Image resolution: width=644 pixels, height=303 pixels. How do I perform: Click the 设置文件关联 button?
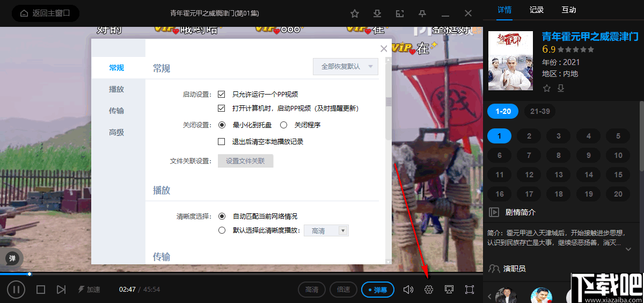pos(245,161)
